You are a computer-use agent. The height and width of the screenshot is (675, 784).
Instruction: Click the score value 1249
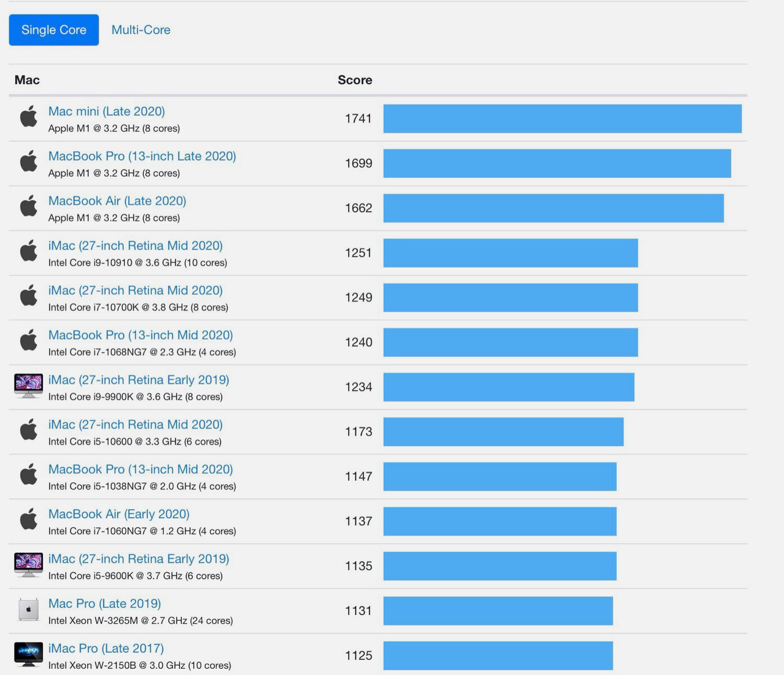pyautogui.click(x=358, y=297)
